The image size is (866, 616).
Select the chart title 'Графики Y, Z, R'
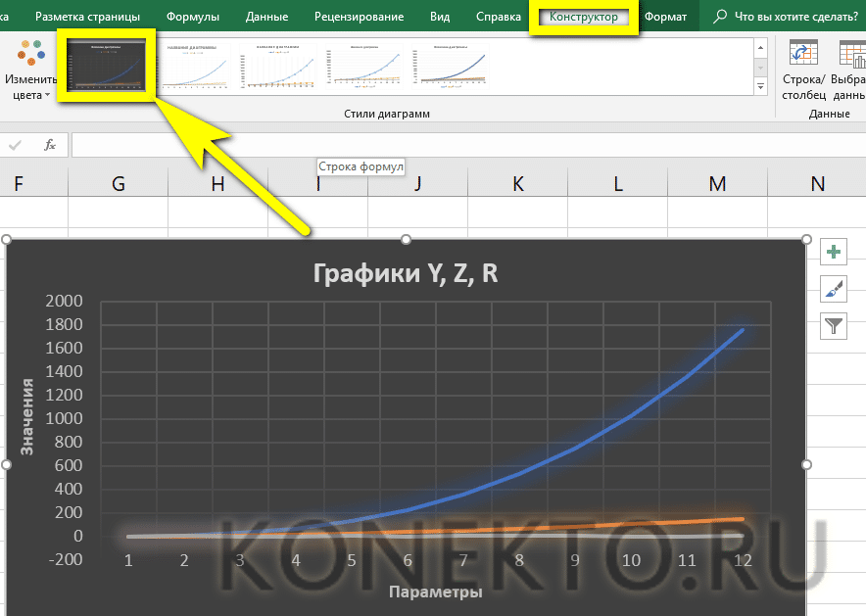click(406, 272)
